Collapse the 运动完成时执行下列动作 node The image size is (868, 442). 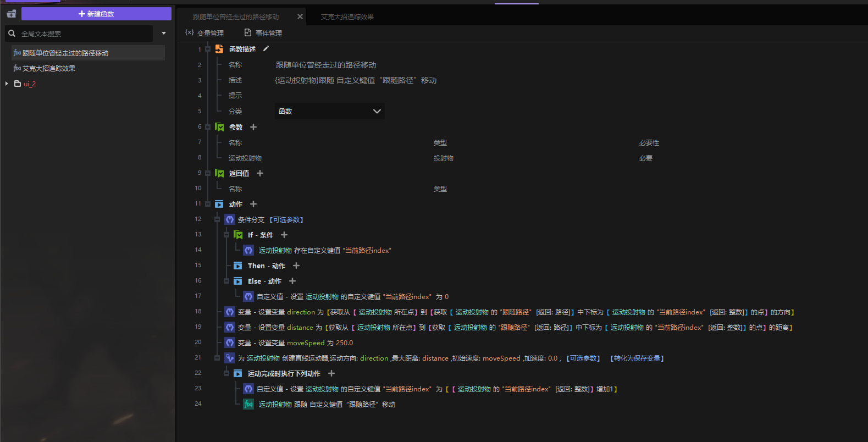coord(226,373)
